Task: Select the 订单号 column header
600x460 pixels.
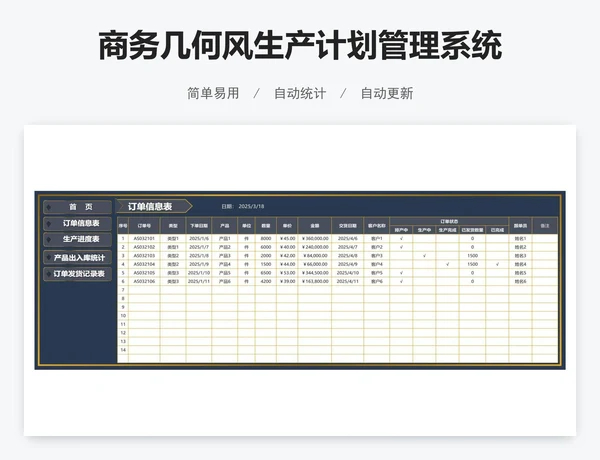Action: point(144,226)
